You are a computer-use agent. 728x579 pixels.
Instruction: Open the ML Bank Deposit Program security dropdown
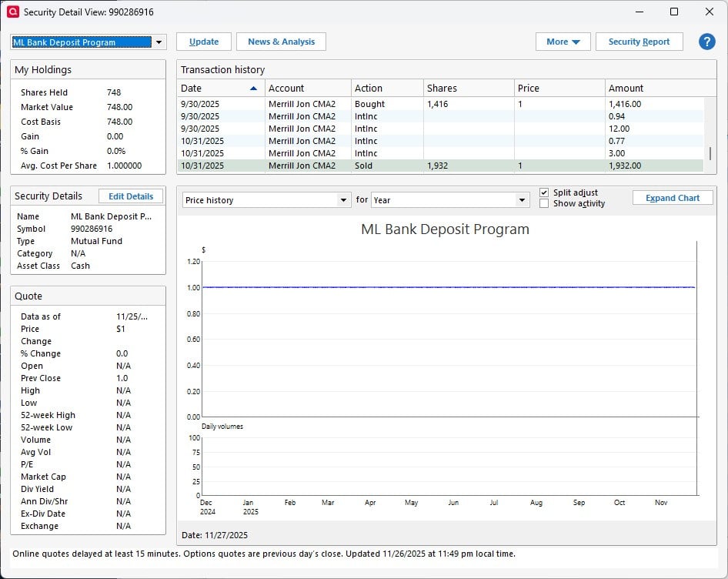click(159, 42)
